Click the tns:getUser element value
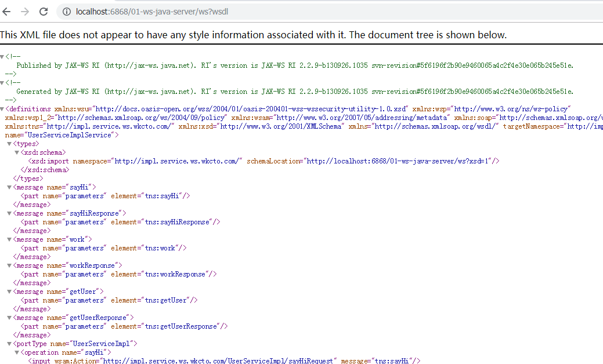Viewport: 603px width, 364px height. point(166,301)
